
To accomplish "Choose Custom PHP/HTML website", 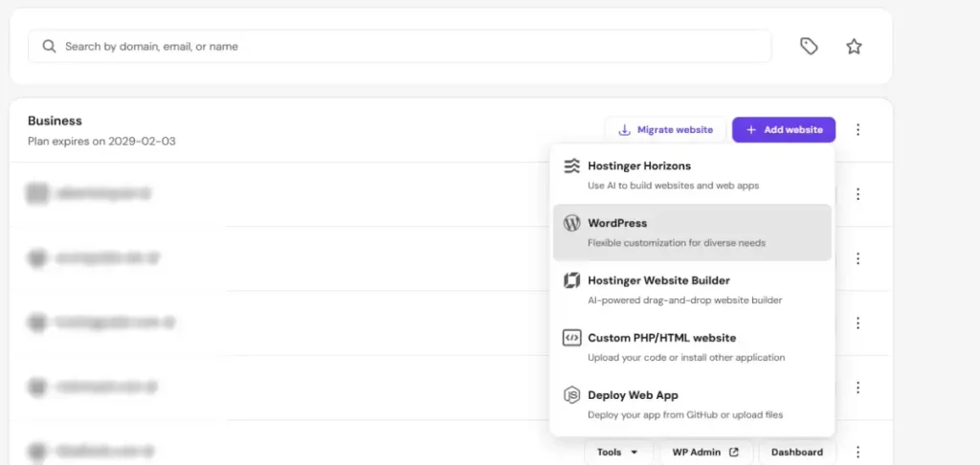I will 692,347.
